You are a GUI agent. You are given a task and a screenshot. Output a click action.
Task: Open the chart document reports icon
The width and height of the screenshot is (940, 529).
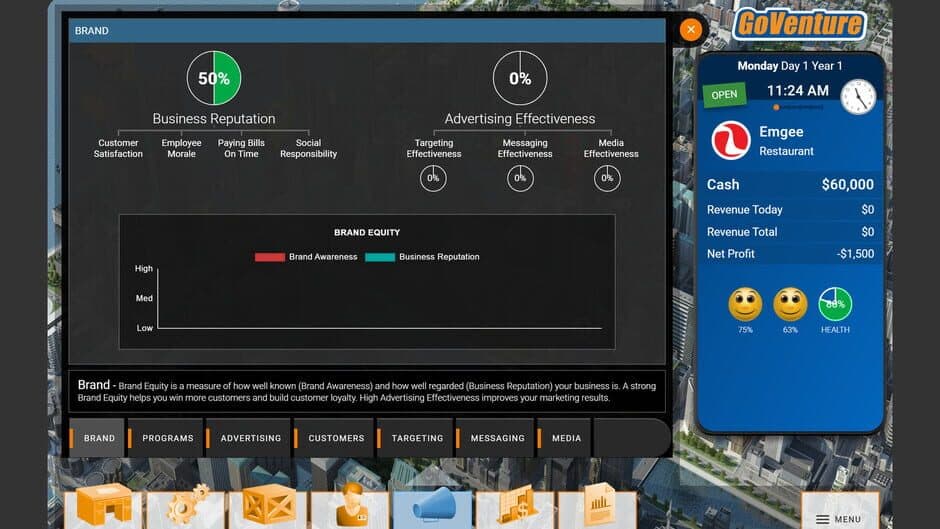(x=597, y=507)
